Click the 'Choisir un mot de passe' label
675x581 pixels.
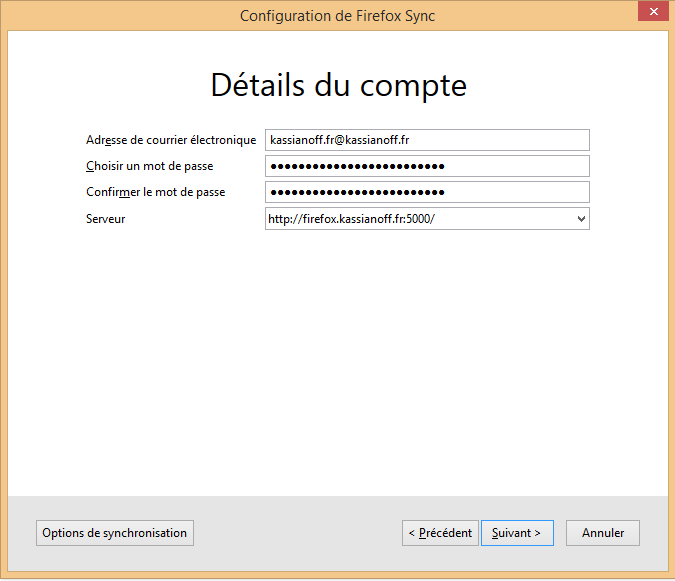pos(149,166)
